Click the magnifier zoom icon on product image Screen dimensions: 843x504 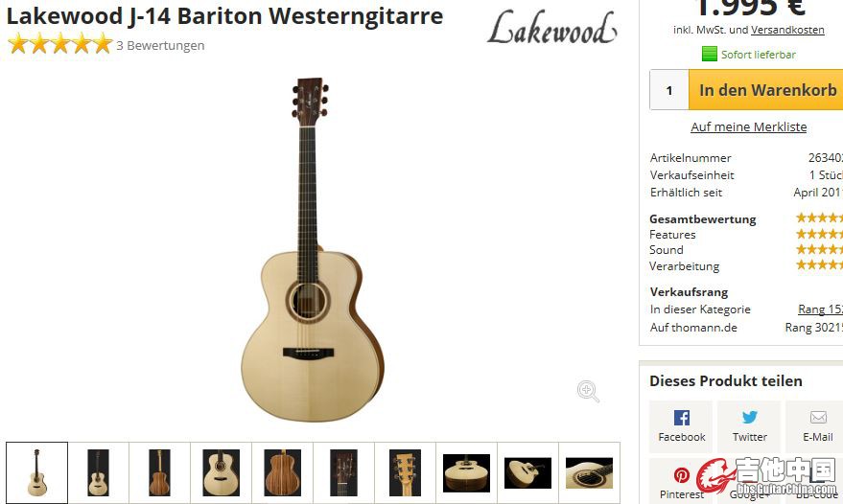click(x=588, y=391)
